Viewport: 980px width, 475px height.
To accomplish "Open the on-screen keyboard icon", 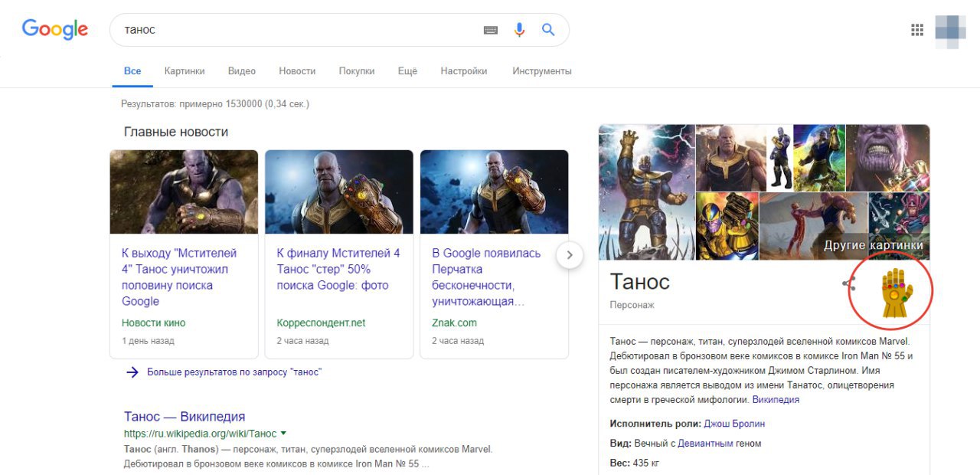I will click(x=491, y=30).
